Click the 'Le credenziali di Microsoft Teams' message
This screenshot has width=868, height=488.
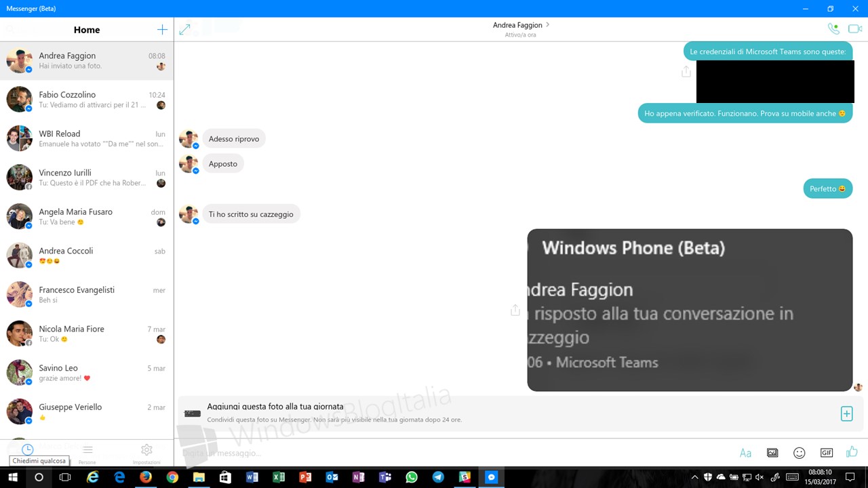tap(768, 52)
